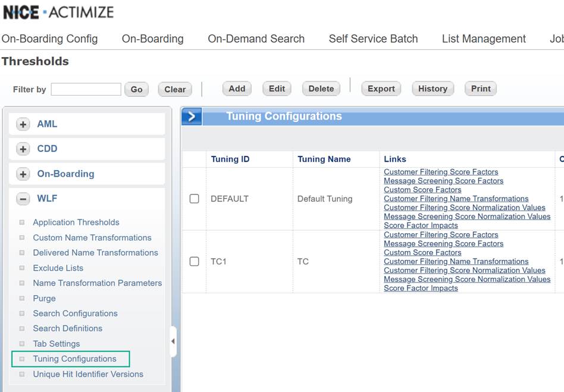The height and width of the screenshot is (392, 564).
Task: Click the History button
Action: point(433,89)
